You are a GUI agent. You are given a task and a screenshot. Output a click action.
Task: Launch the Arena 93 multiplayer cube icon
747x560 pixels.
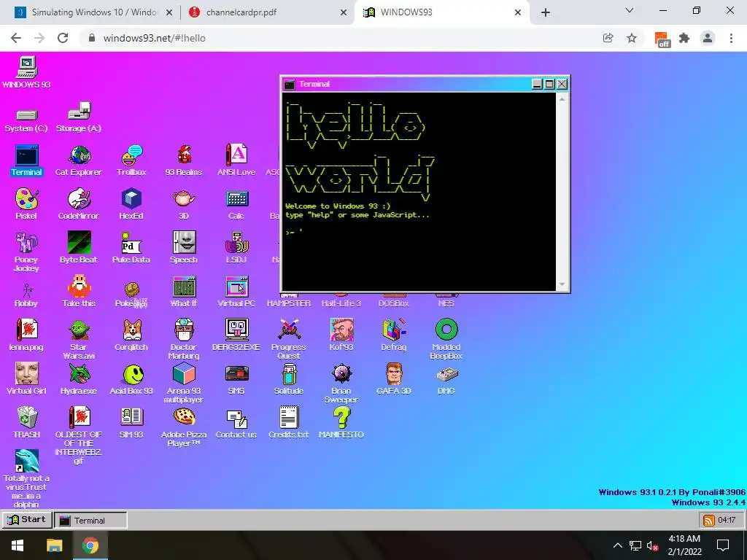184,374
